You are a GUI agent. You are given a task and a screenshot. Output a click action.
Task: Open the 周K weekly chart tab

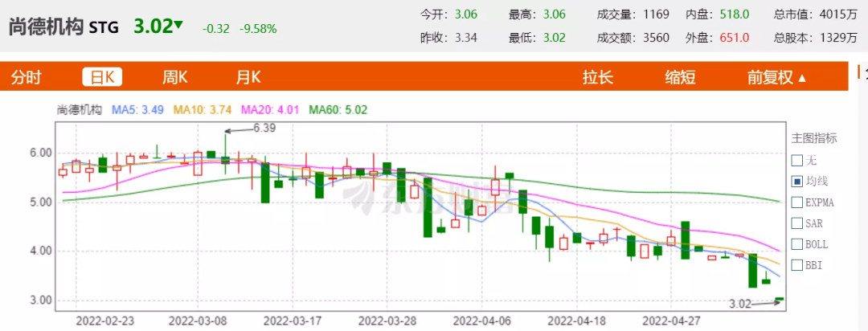click(174, 77)
